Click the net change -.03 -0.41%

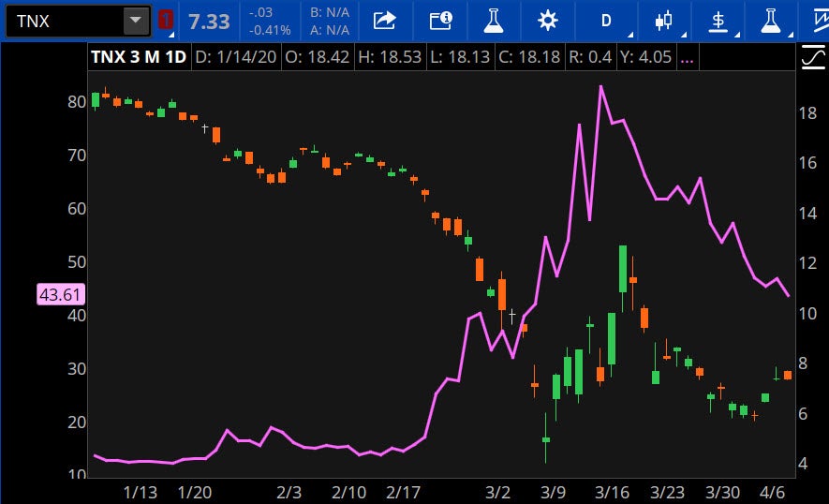(270, 22)
